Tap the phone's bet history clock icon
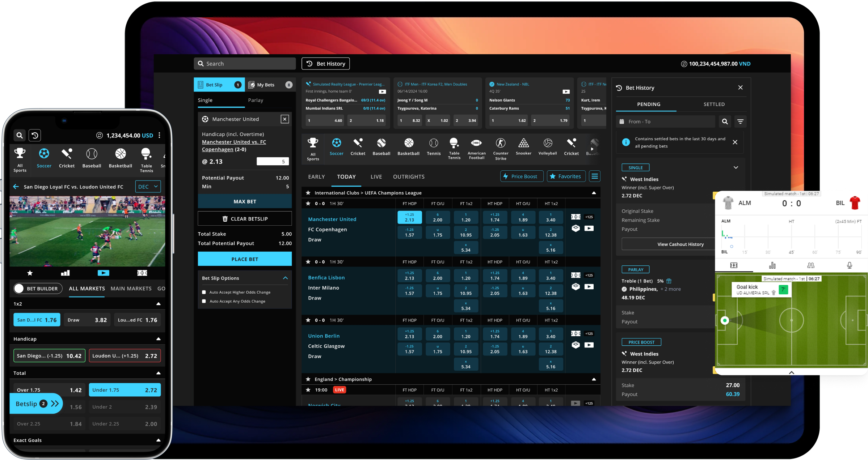This screenshot has height=460, width=868. [x=35, y=135]
